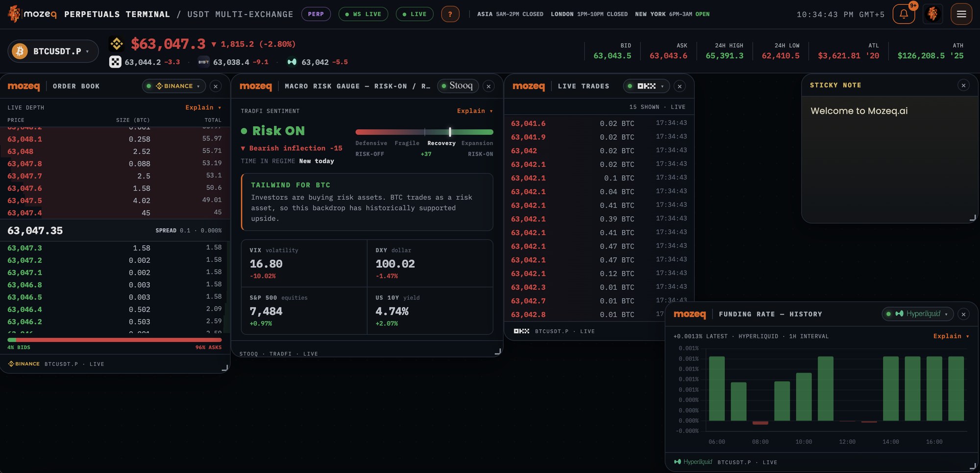980x473 pixels.
Task: Open the BTCUSDT.P symbol selector
Action: pos(53,51)
